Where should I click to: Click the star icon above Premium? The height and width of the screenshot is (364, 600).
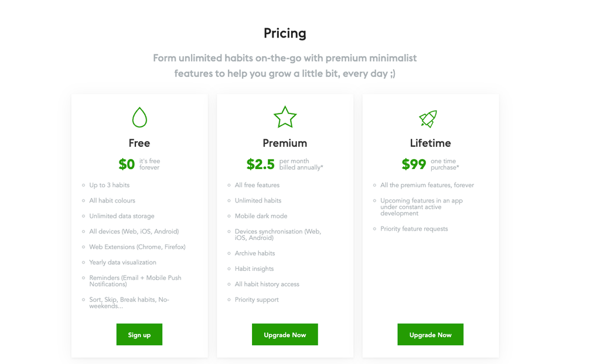(x=285, y=118)
